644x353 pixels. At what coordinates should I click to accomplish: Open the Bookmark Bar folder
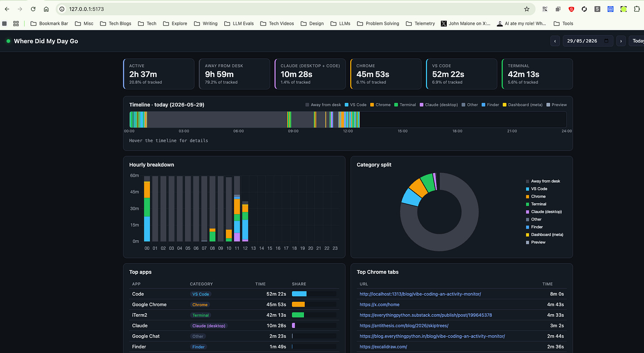49,23
